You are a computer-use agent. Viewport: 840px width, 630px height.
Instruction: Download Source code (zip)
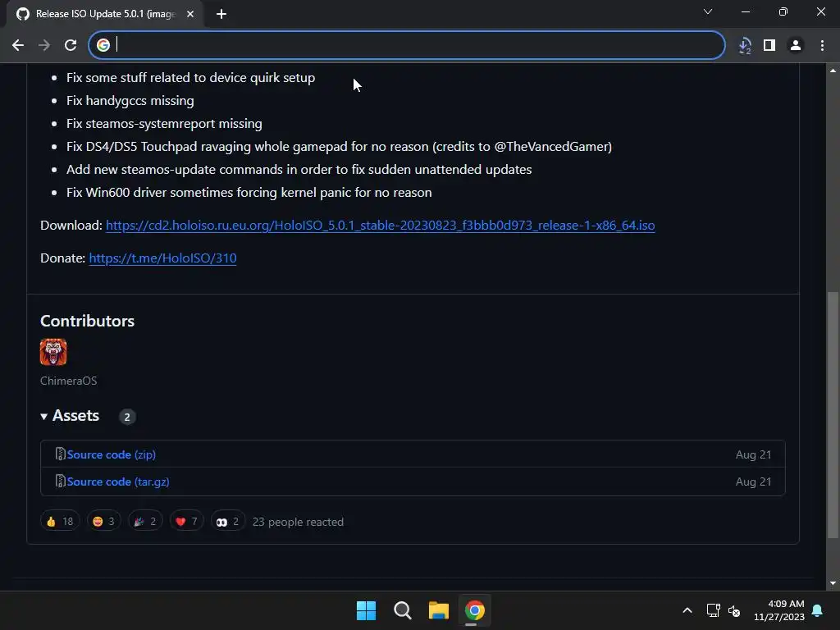111,454
